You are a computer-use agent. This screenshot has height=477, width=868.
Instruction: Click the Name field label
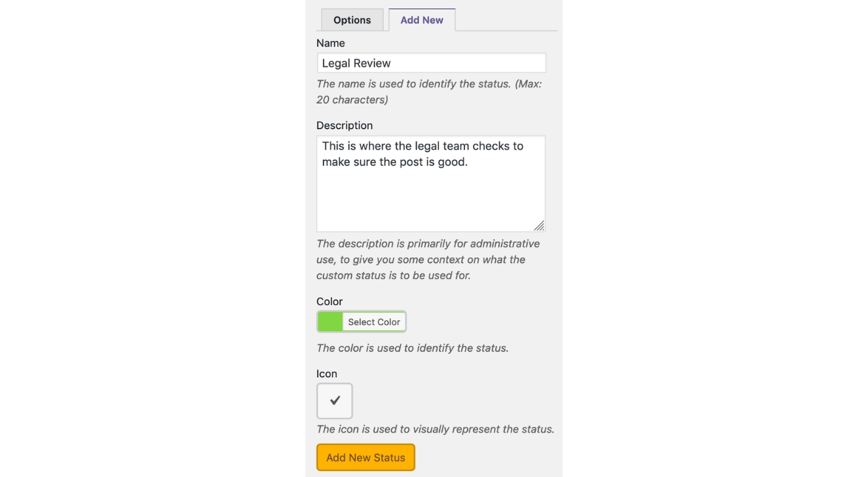(330, 43)
